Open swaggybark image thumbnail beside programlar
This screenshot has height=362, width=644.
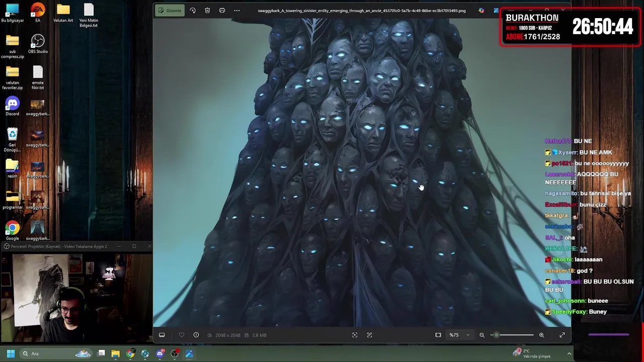(x=38, y=200)
